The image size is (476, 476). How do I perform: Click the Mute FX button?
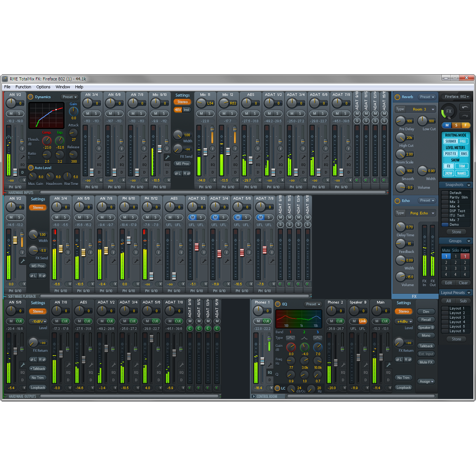[x=426, y=362]
